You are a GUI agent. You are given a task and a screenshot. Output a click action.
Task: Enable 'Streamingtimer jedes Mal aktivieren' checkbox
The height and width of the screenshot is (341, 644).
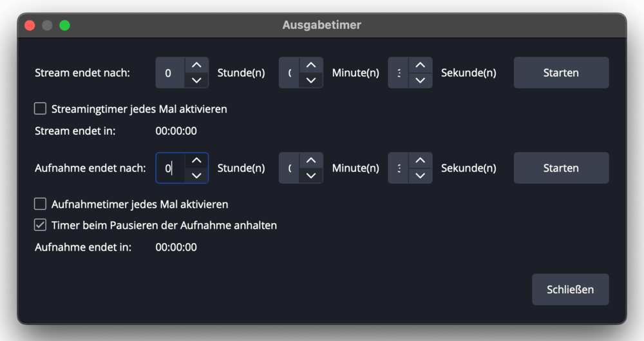coord(41,109)
